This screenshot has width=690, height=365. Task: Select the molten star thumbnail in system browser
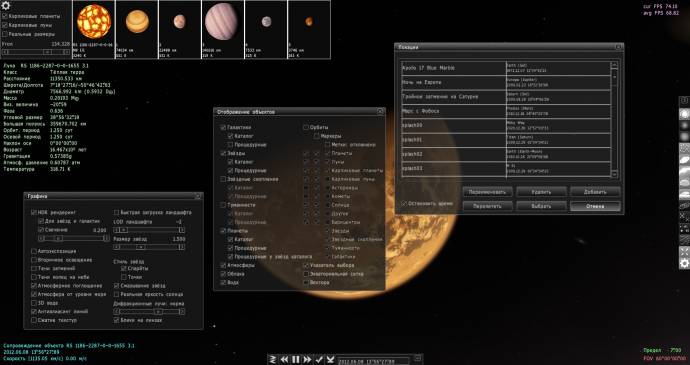coord(93,29)
